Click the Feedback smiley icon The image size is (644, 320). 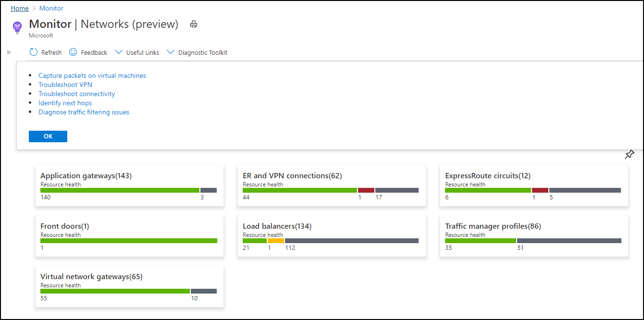[73, 52]
